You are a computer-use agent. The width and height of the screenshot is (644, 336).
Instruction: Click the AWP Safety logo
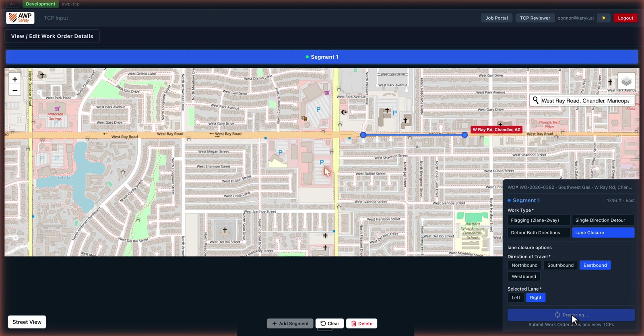20,18
